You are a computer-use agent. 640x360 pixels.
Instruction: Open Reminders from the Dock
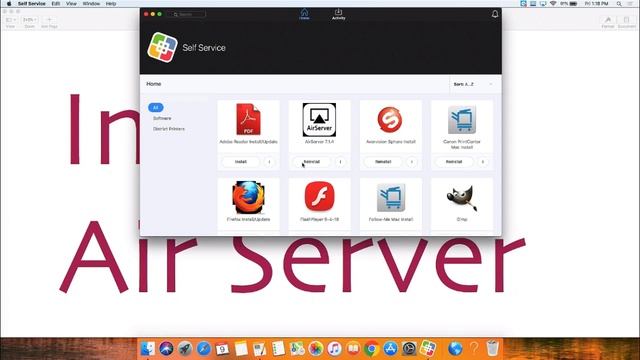[x=278, y=349]
